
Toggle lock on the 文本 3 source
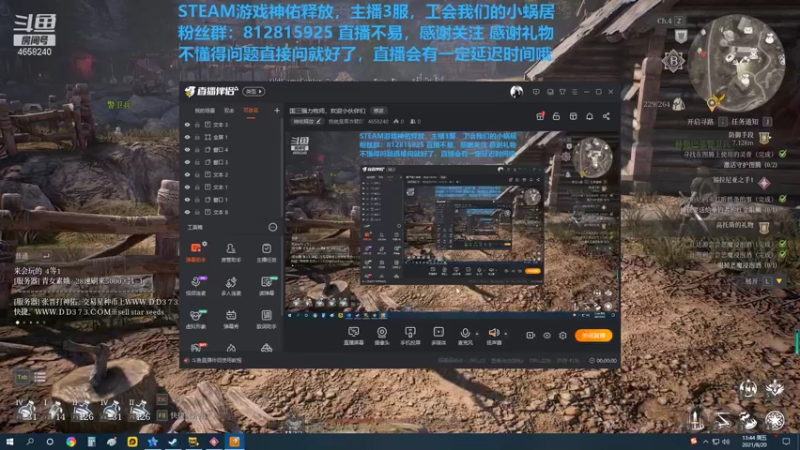(x=197, y=124)
